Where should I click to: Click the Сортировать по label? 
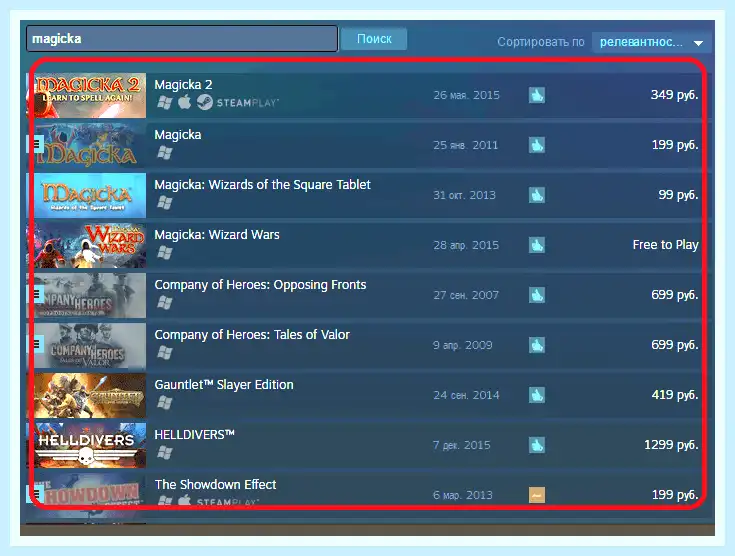(x=540, y=42)
